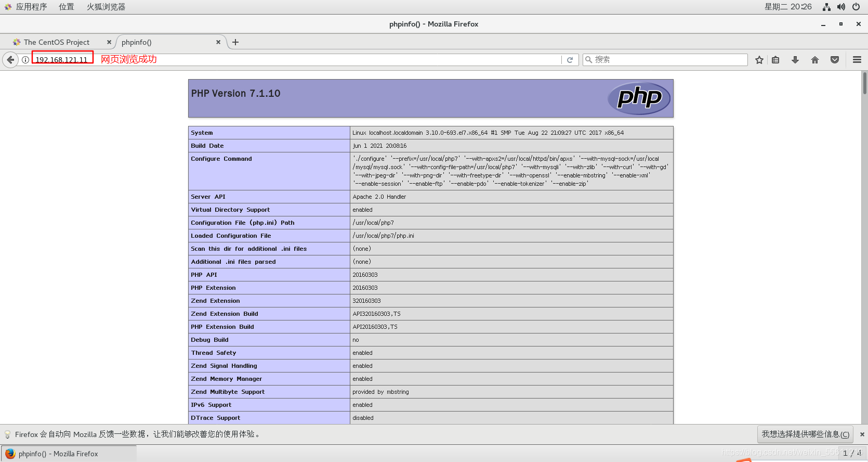
Task: Click the clock showing 星期二 20:26
Action: [788, 7]
